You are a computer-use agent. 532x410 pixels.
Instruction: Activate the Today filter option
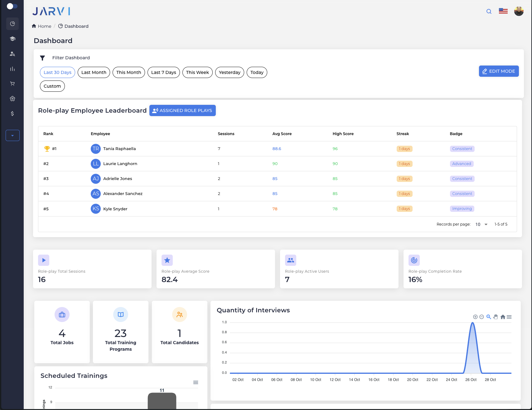(257, 72)
